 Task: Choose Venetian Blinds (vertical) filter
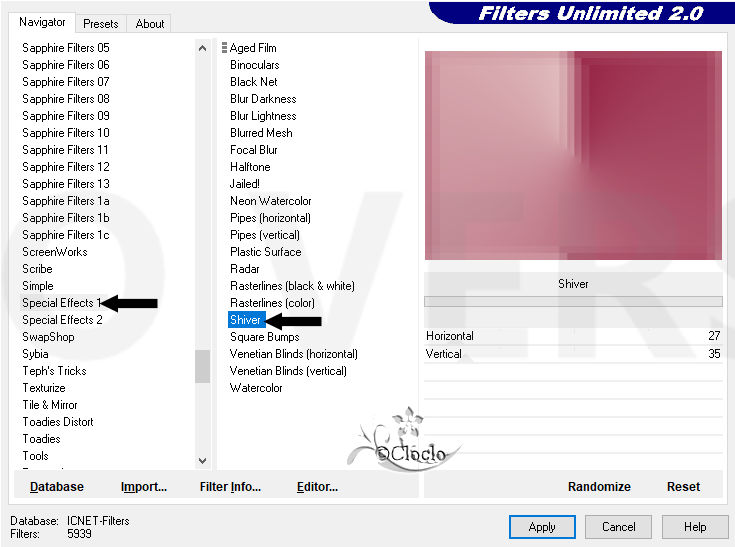click(x=288, y=371)
